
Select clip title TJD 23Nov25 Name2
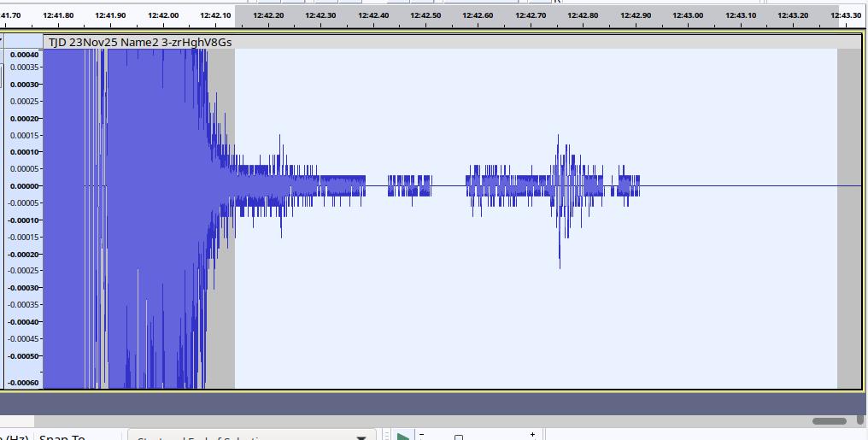139,42
